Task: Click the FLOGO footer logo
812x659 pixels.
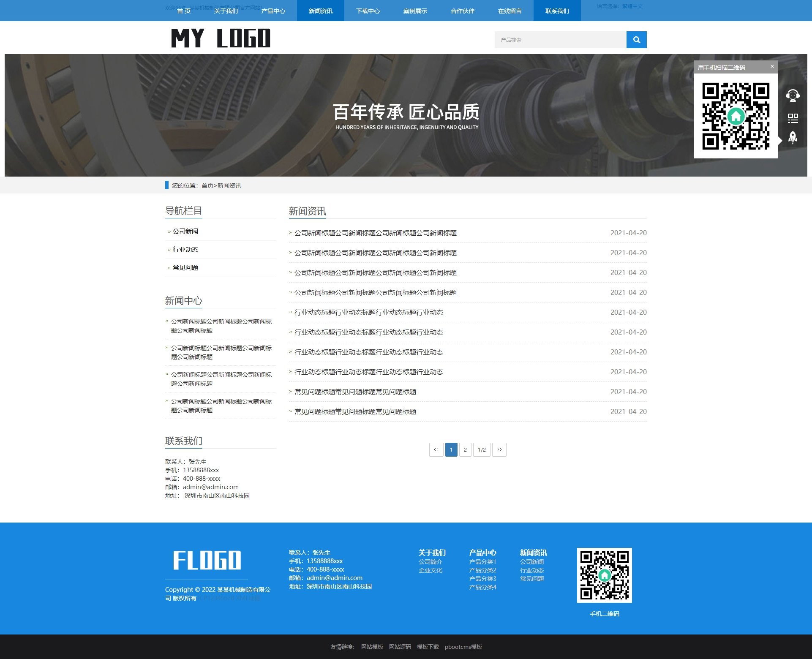Action: tap(207, 561)
